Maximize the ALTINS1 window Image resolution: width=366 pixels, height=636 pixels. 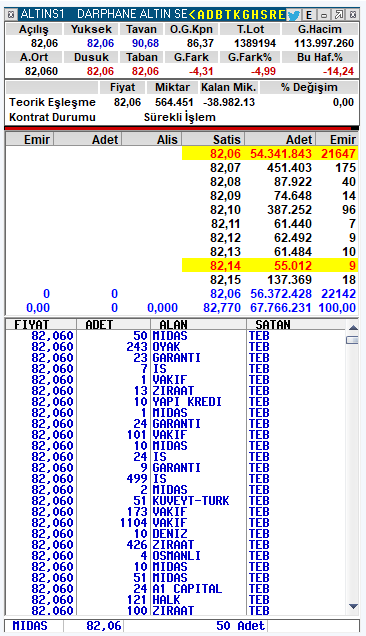pos(338,15)
